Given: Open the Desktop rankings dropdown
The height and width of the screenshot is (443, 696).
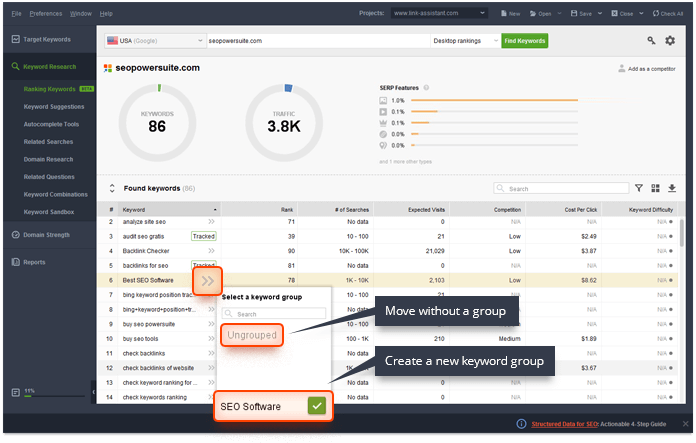Looking at the screenshot, I should [x=465, y=41].
